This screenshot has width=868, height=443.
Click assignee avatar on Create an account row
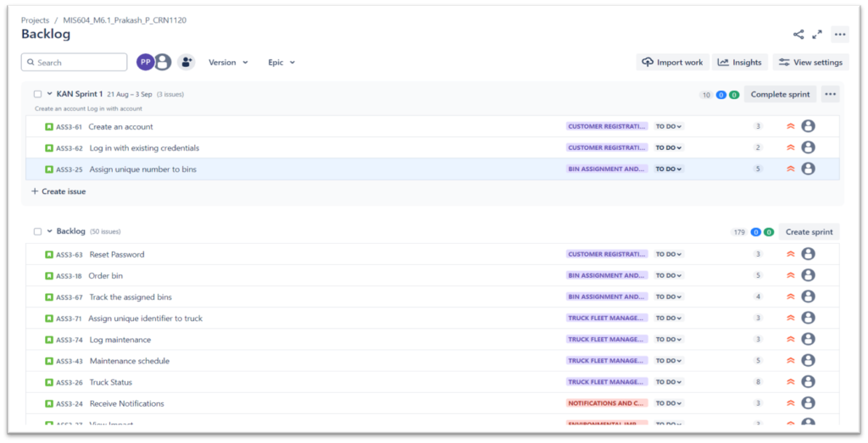point(808,126)
